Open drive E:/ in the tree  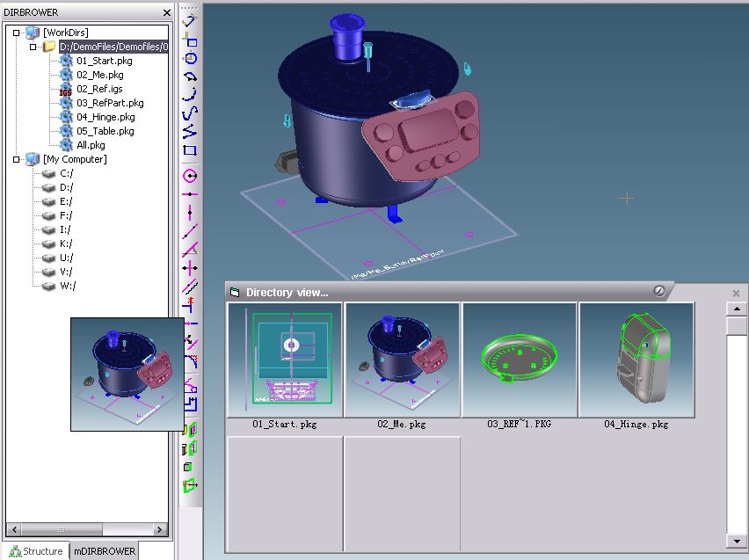tap(67, 201)
